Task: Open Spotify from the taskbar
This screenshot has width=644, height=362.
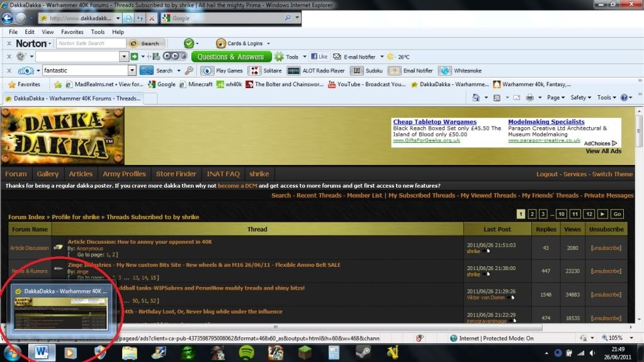Action: (x=246, y=353)
